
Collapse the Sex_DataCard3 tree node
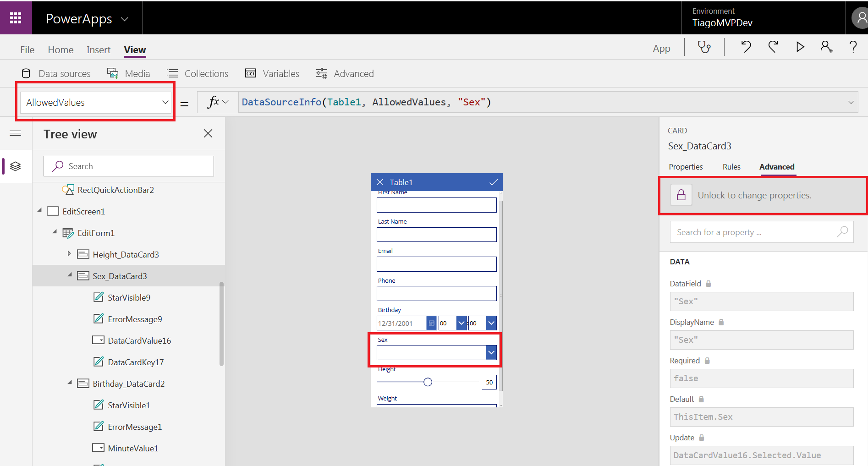click(70, 275)
